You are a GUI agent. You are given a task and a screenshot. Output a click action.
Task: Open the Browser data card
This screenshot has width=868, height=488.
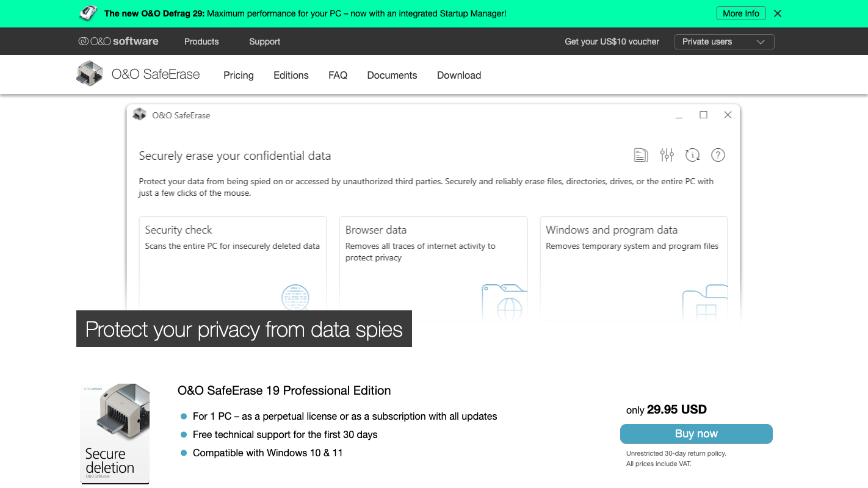point(433,268)
